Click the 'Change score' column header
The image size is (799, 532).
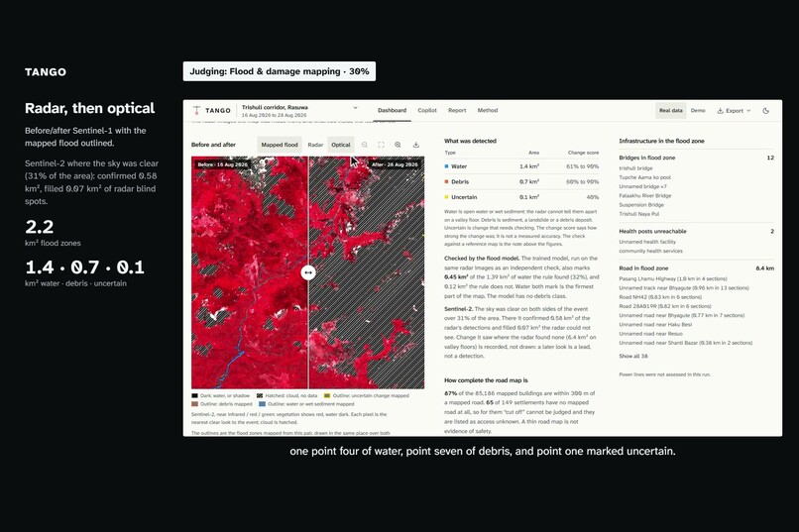click(584, 153)
